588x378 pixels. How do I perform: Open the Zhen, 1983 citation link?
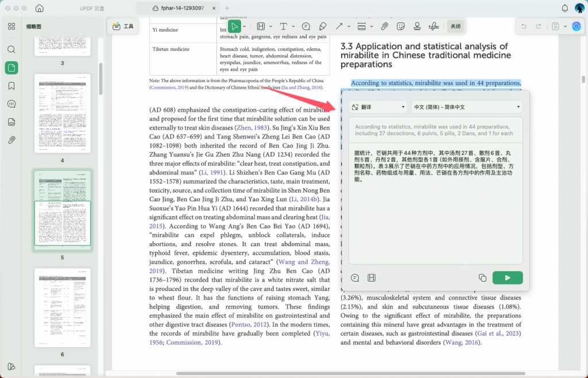252,128
